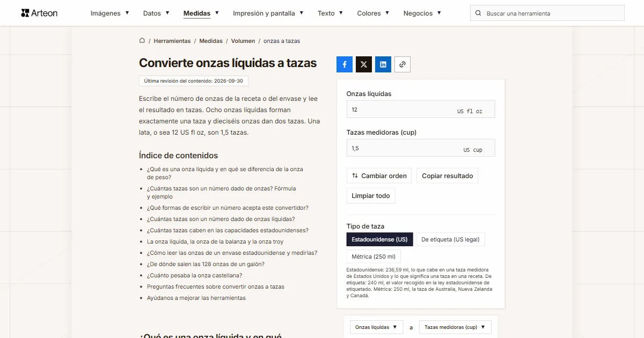The width and height of the screenshot is (644, 338).
Task: Open '¿De dónde salen las 128 onzas' link
Action: pyautogui.click(x=206, y=264)
